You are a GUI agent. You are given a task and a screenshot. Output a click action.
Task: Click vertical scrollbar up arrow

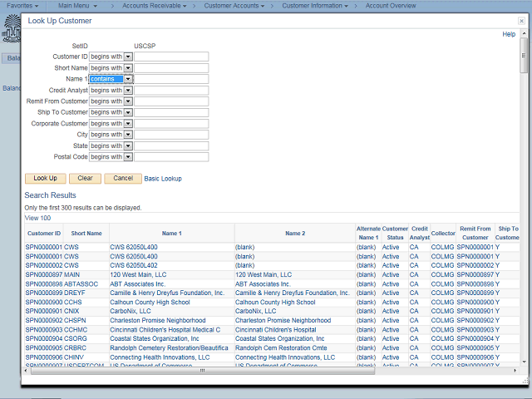coord(524,33)
